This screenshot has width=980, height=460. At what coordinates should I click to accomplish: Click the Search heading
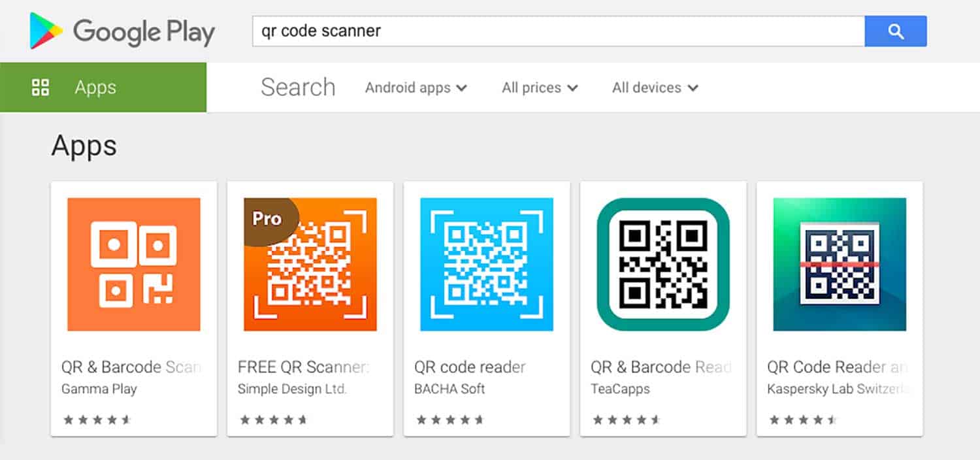(297, 86)
